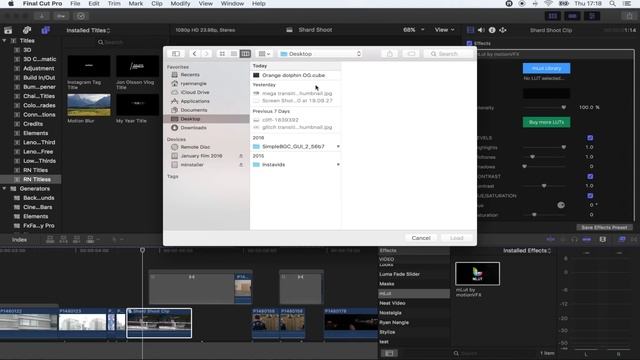
Task: Click Cancel in file dialog
Action: point(421,238)
